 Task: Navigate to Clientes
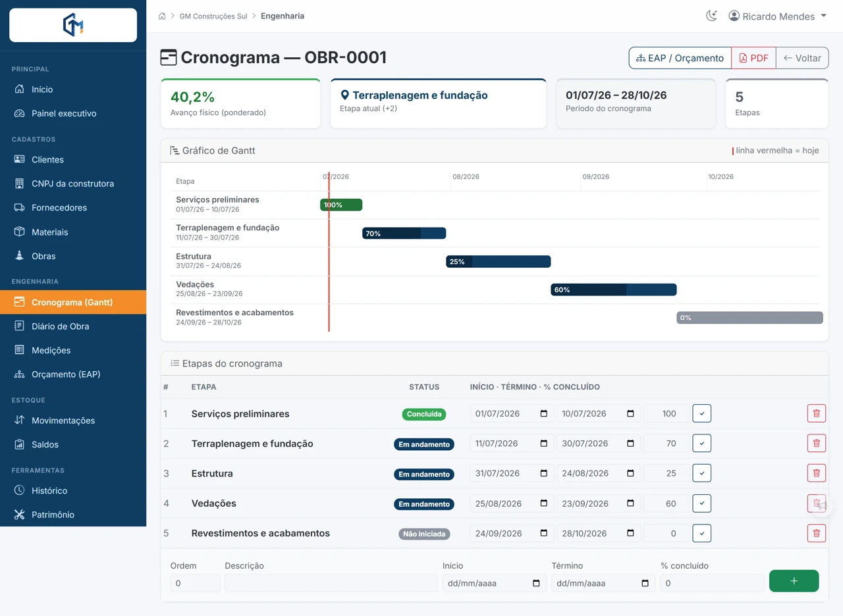73,159
